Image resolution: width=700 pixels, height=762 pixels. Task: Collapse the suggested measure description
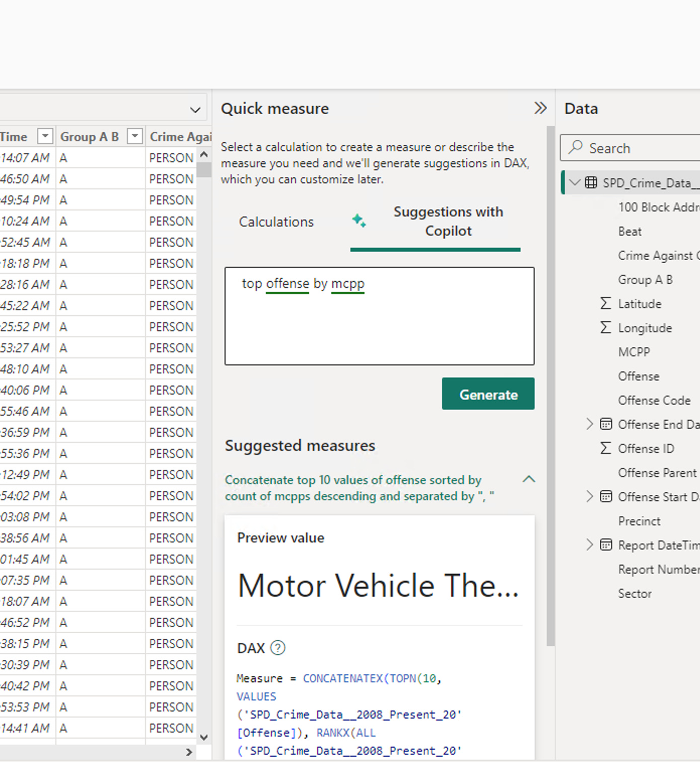tap(528, 479)
